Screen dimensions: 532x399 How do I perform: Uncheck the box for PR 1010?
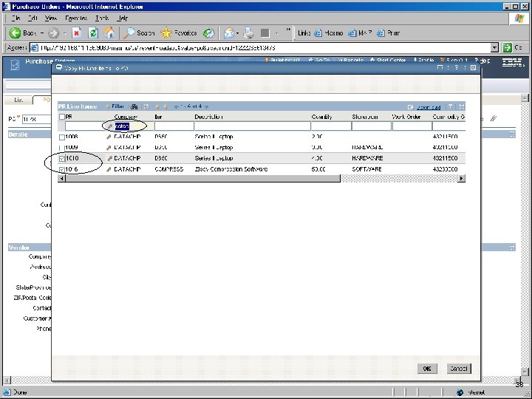(62, 158)
